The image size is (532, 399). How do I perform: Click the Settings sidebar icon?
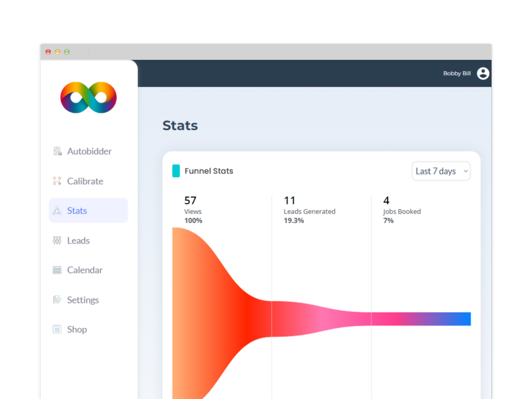[57, 300]
